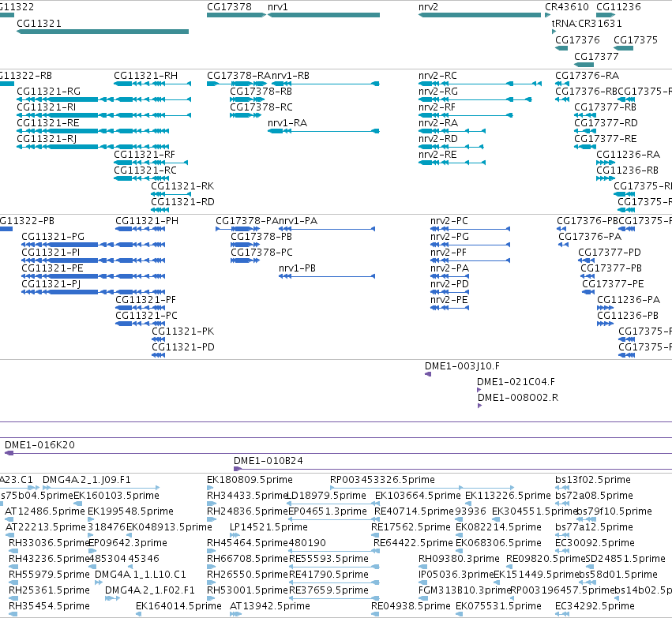This screenshot has width=672, height=618.
Task: Open the nrv2-RG transcript label
Action: [x=438, y=92]
